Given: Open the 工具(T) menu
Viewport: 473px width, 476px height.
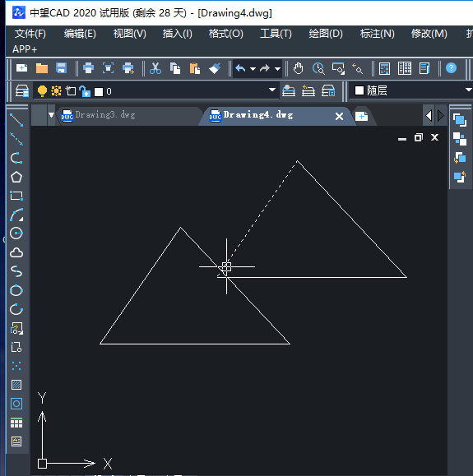Looking at the screenshot, I should [276, 34].
